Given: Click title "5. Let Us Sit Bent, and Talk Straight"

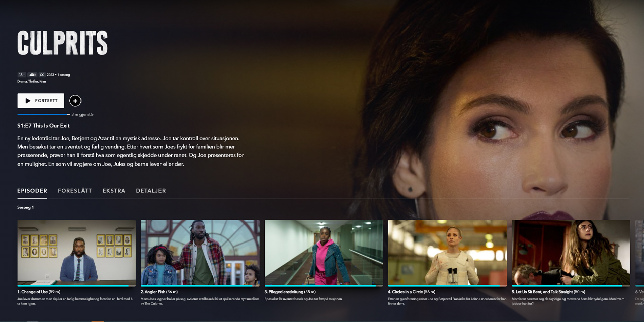Looking at the screenshot, I should coord(548,292).
